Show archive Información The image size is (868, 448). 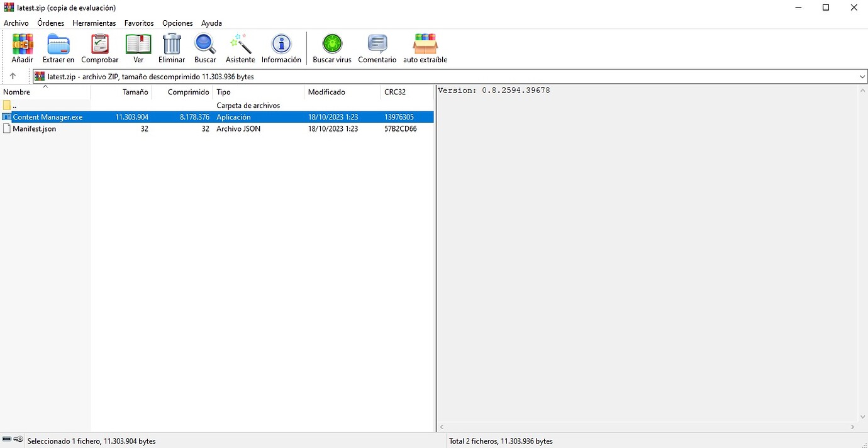pos(281,48)
